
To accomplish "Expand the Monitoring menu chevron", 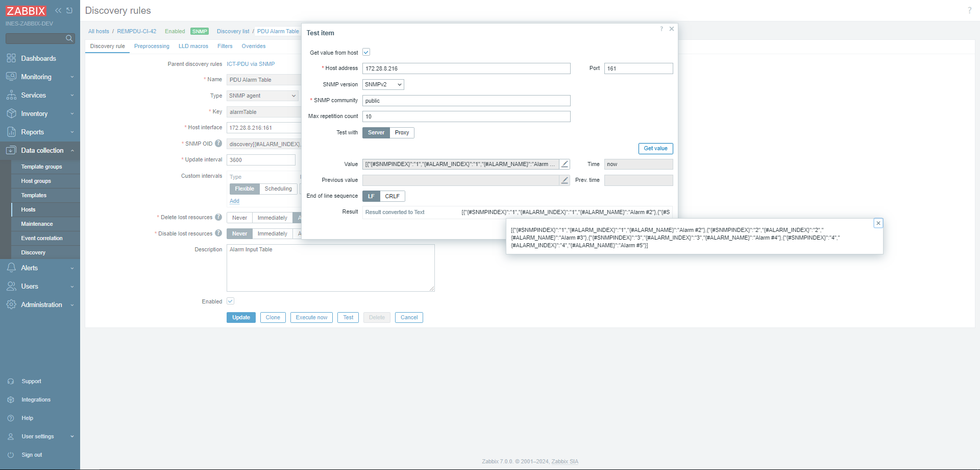I will (x=72, y=77).
